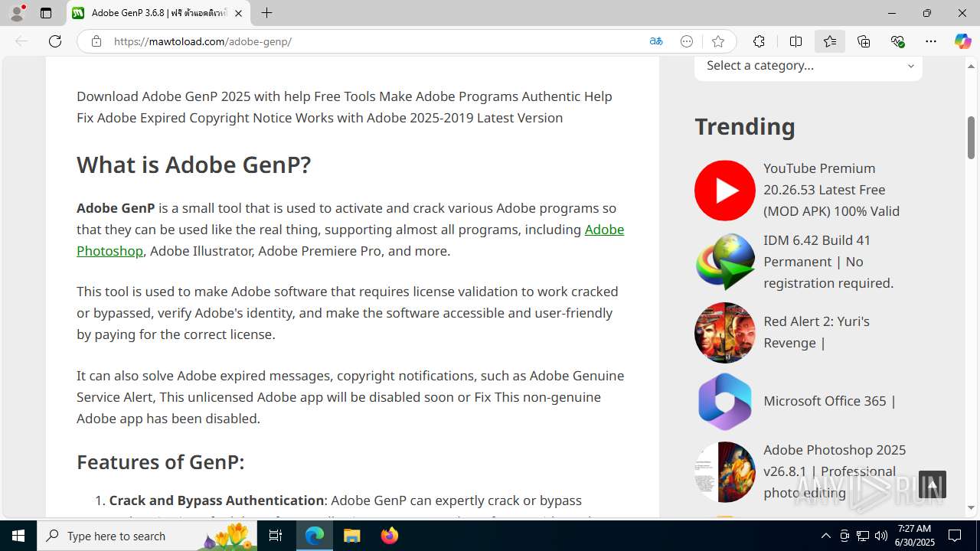The width and height of the screenshot is (980, 551).
Task: Open YouTube Premium 20.26.53 trending link
Action: [831, 190]
